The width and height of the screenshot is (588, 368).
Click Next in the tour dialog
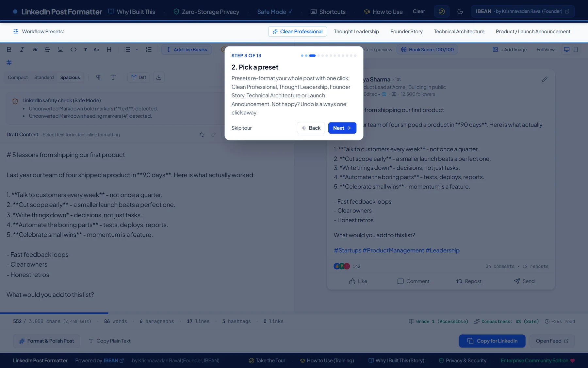coord(342,128)
